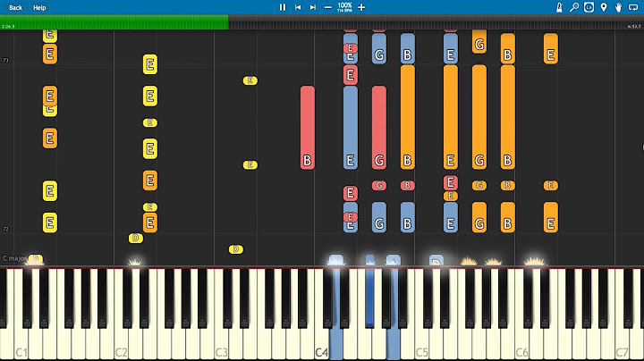This screenshot has height=361, width=644.
Task: Toggle note labels display icon
Action: 589,7
